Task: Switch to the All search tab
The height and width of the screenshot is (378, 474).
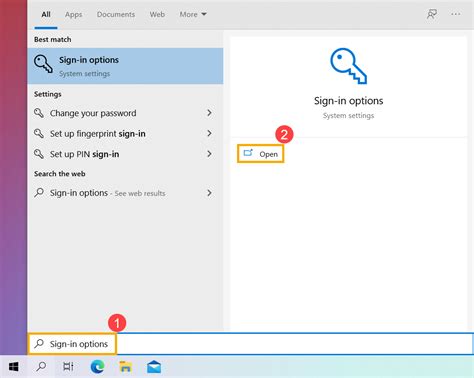Action: 46,14
